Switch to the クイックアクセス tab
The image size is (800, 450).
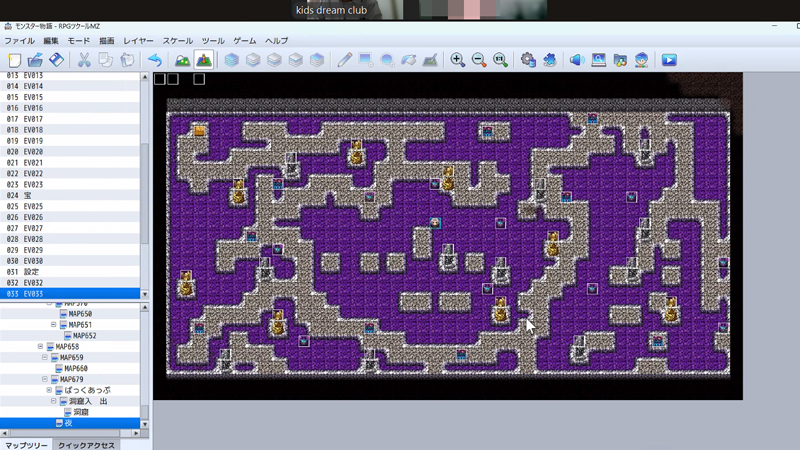tap(85, 445)
